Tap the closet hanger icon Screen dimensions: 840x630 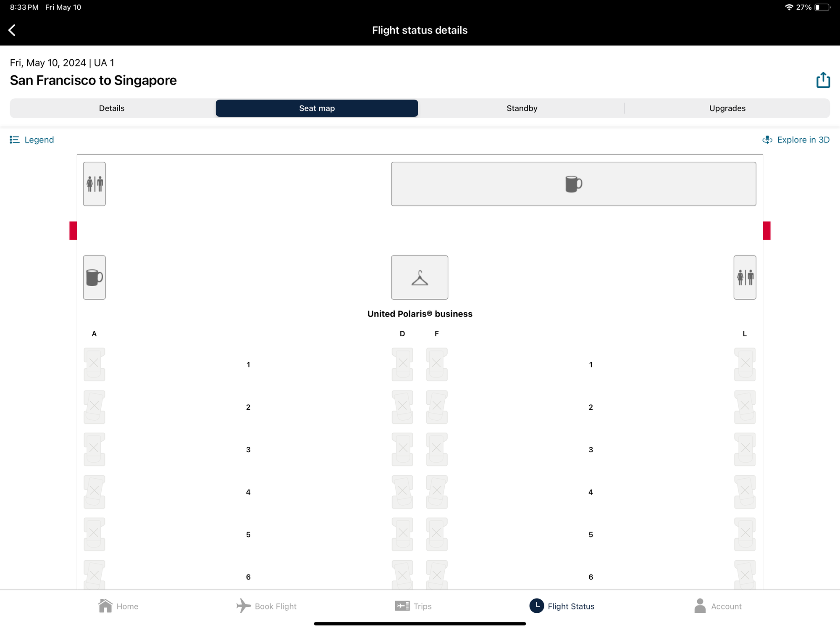point(419,277)
